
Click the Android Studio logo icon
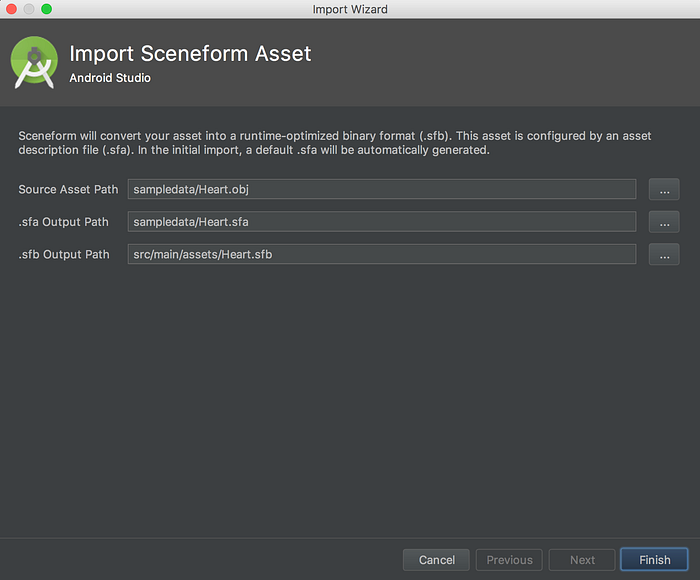(34, 62)
